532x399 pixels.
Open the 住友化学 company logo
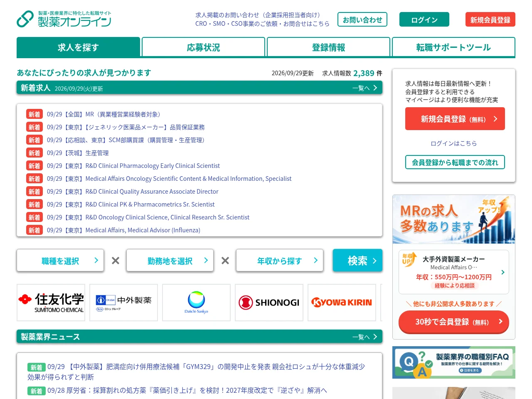point(51,303)
